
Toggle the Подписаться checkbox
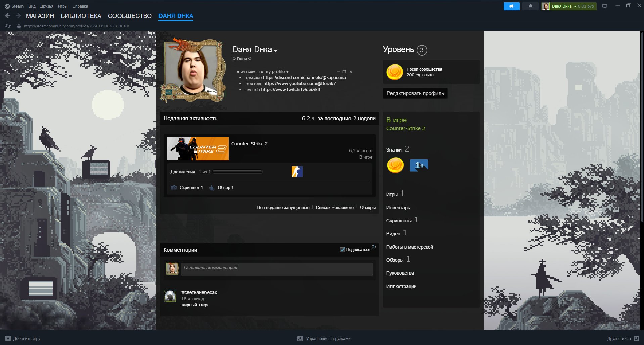click(x=342, y=249)
